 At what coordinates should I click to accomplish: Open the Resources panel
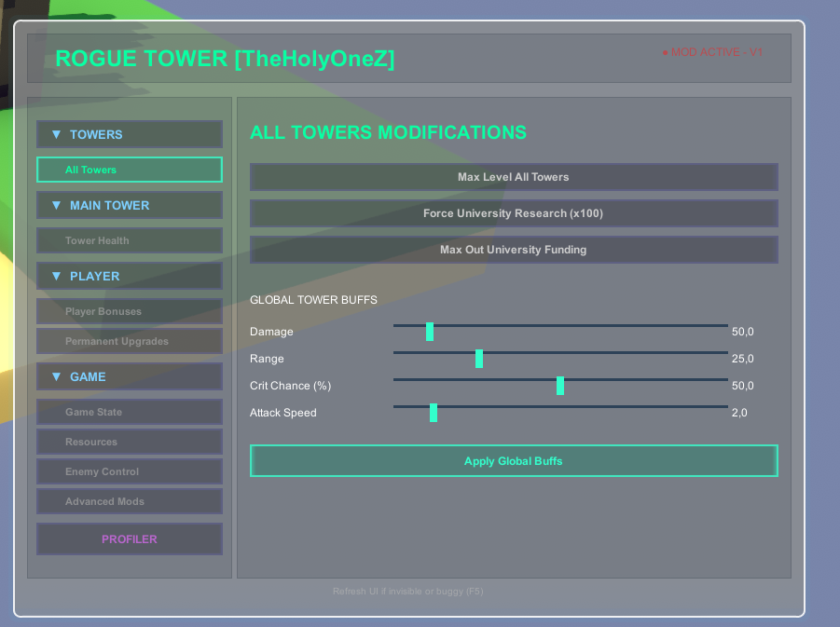pos(129,442)
